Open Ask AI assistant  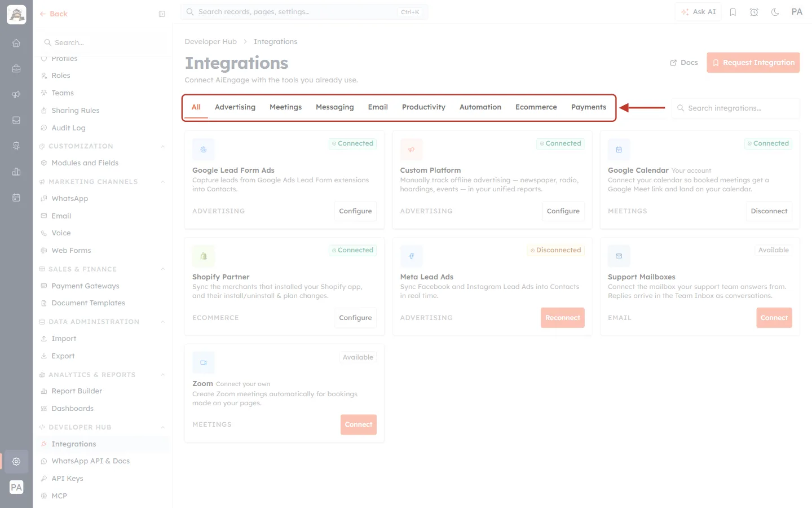[698, 12]
